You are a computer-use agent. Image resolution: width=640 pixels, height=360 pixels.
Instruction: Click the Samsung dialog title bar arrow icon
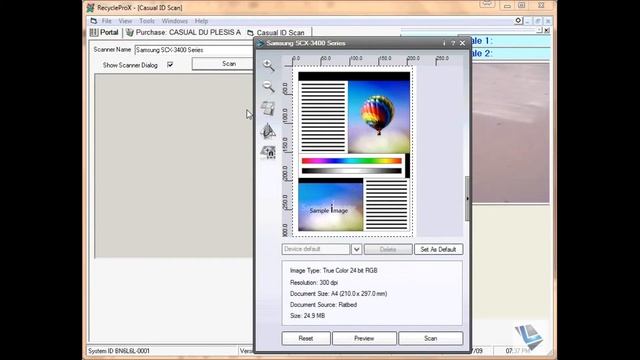point(260,43)
